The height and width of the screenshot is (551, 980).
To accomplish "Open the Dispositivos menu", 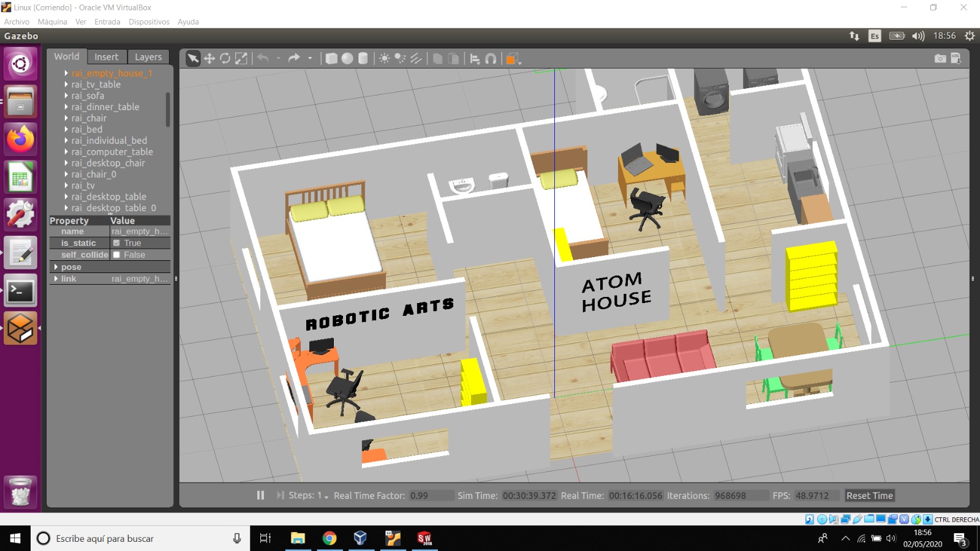I will (149, 21).
